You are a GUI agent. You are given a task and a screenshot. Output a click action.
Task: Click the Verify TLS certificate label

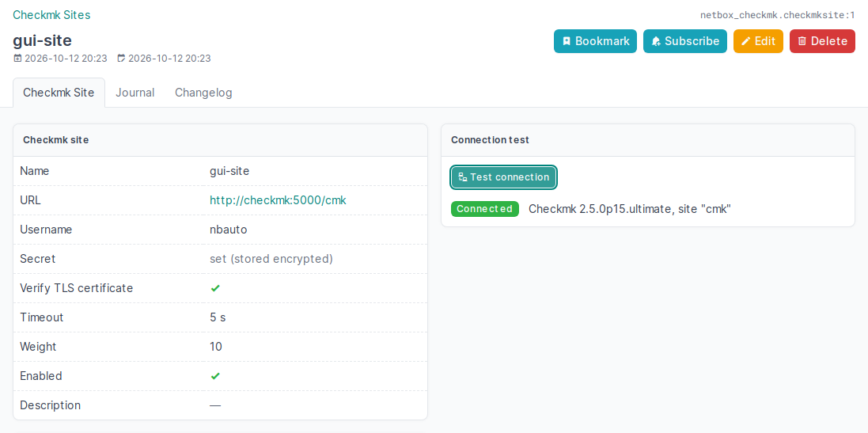pos(77,288)
